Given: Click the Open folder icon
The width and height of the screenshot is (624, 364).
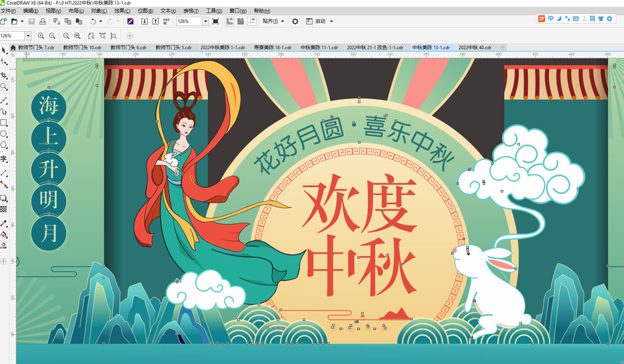Looking at the screenshot, I should coord(15,21).
